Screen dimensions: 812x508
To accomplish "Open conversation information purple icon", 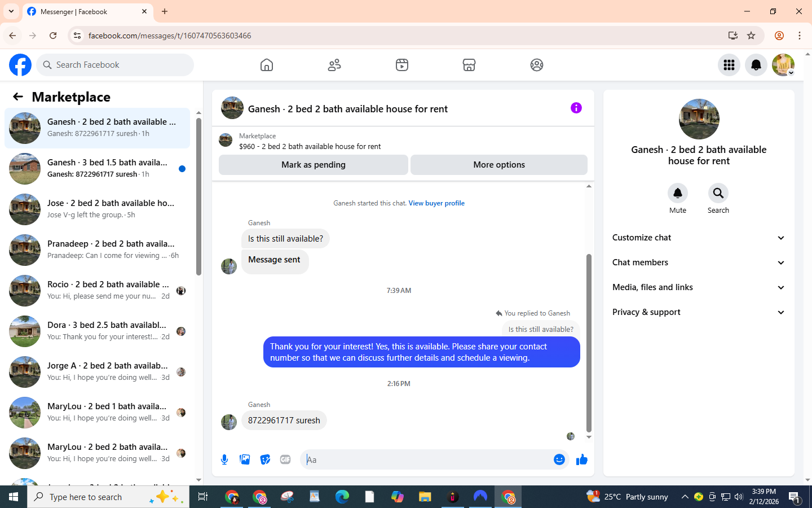I will click(x=576, y=108).
